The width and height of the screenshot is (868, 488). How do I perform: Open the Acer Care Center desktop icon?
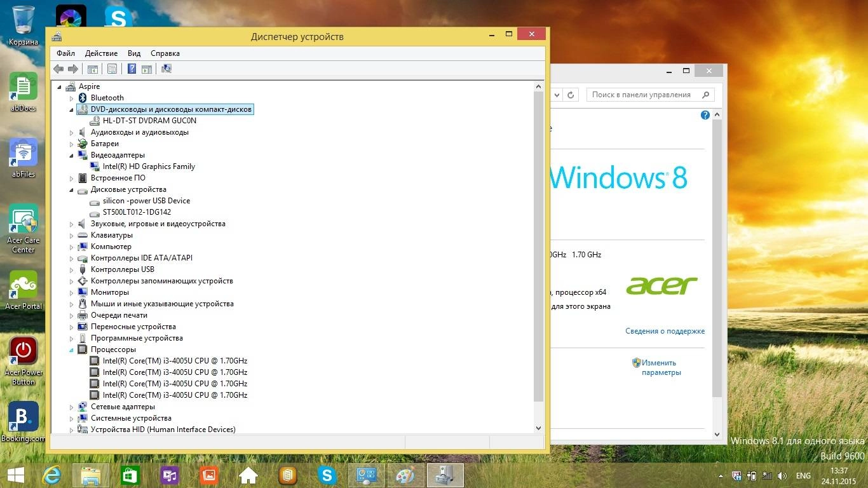[x=24, y=228]
